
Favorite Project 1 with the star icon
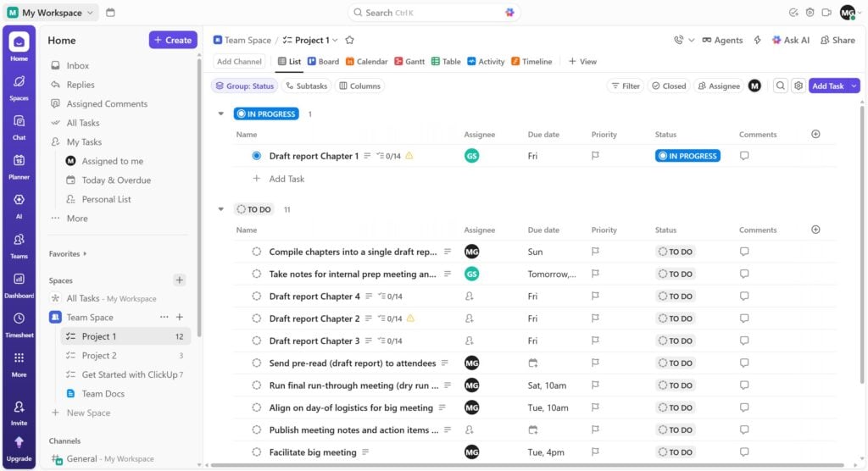[349, 40]
